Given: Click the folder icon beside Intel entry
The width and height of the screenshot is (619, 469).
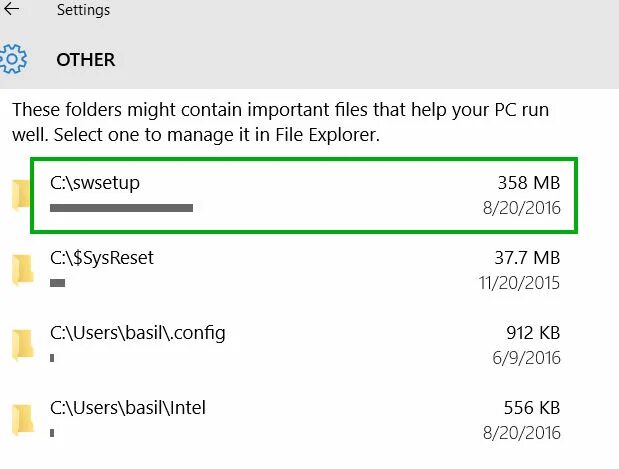Looking at the screenshot, I should tap(21, 420).
